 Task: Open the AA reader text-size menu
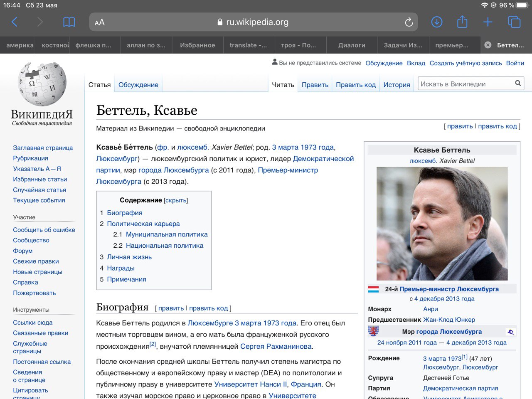(x=100, y=22)
